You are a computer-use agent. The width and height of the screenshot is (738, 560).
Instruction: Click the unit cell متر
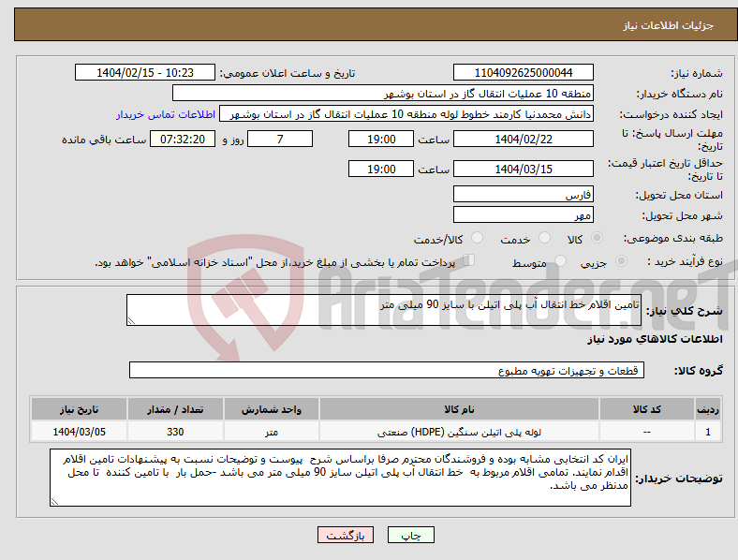pos(271,432)
